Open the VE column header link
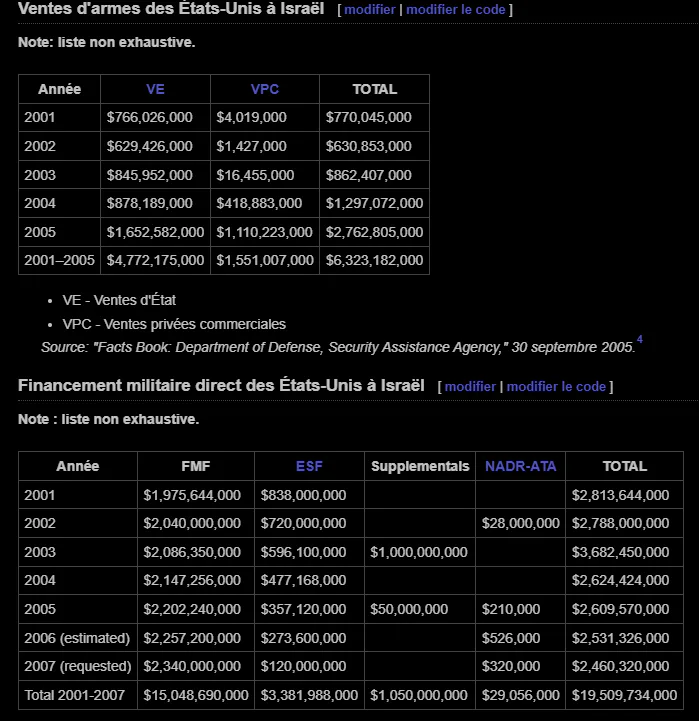The image size is (699, 721). click(x=155, y=89)
